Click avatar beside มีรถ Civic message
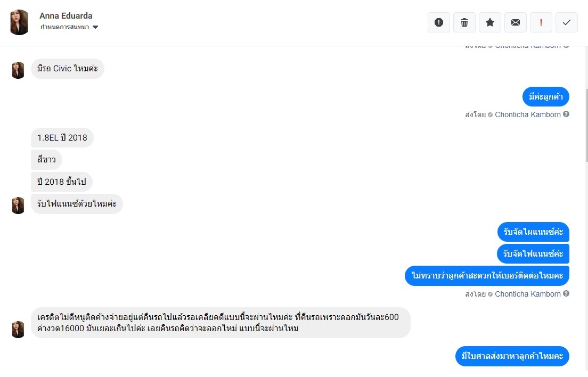 [x=18, y=70]
